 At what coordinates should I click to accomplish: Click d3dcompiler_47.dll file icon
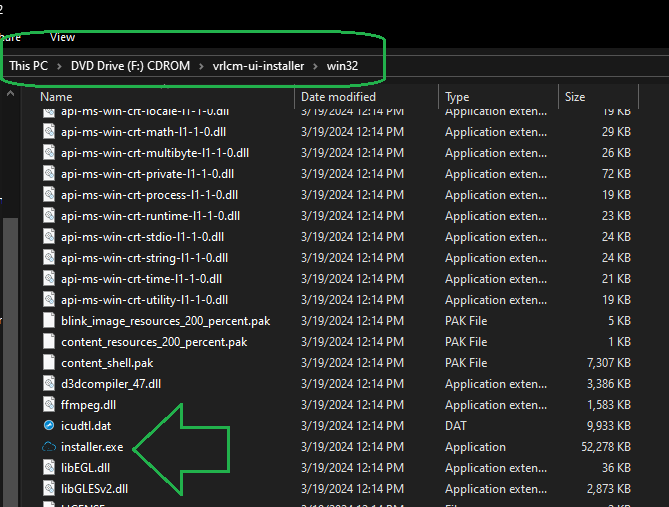[49, 384]
